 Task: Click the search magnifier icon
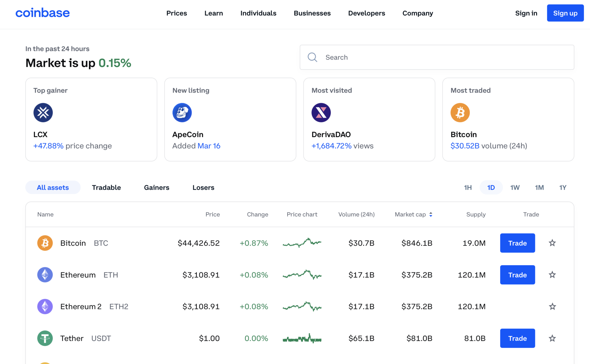pos(312,57)
